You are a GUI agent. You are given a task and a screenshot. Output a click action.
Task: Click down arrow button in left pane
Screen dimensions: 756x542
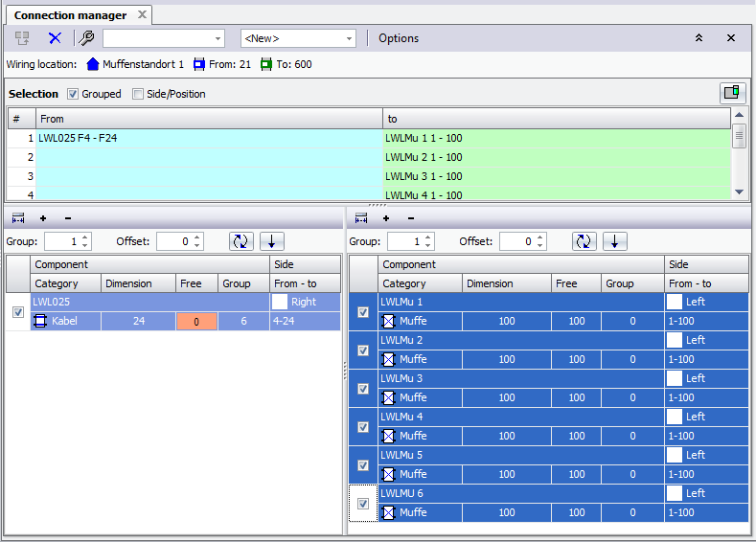pos(272,241)
